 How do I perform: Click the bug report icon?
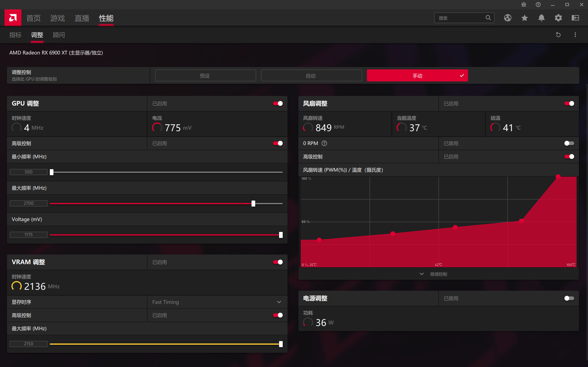[523, 5]
